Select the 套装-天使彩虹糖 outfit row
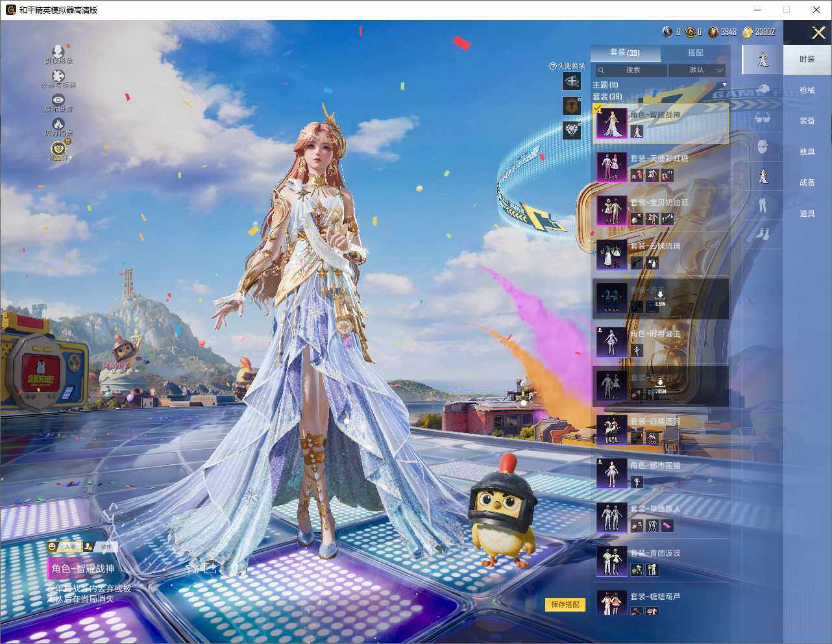This screenshot has width=832, height=644. pos(661,167)
